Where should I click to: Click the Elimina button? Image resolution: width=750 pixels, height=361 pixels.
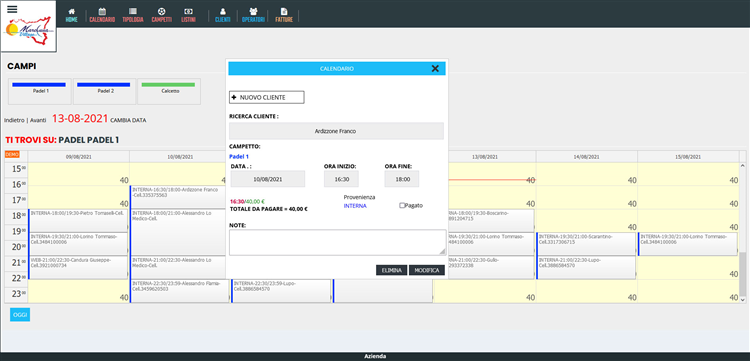tap(391, 270)
